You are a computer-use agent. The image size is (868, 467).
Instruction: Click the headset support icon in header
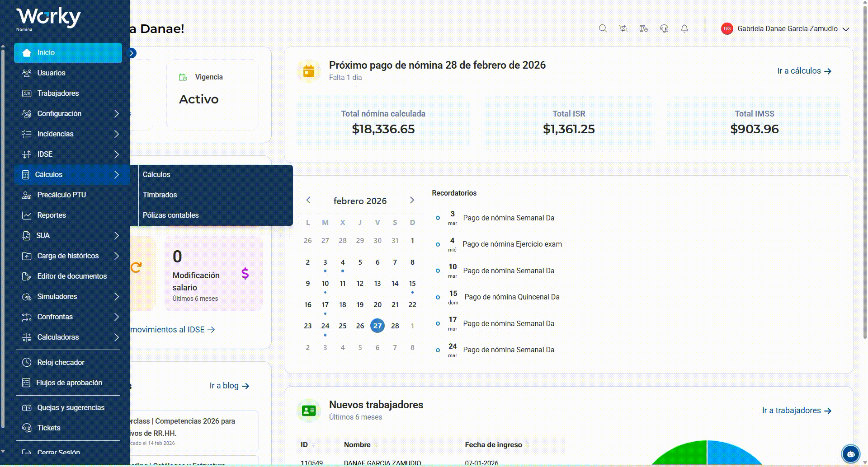click(x=664, y=28)
